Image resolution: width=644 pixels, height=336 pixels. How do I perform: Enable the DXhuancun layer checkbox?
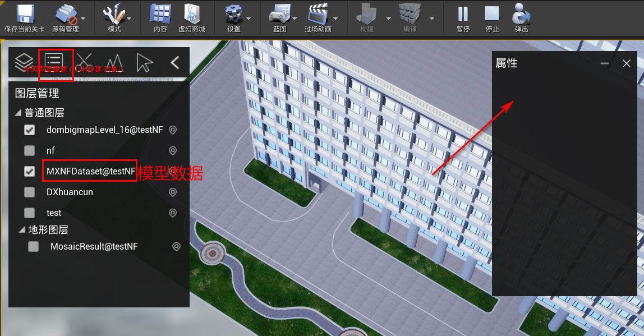click(30, 192)
